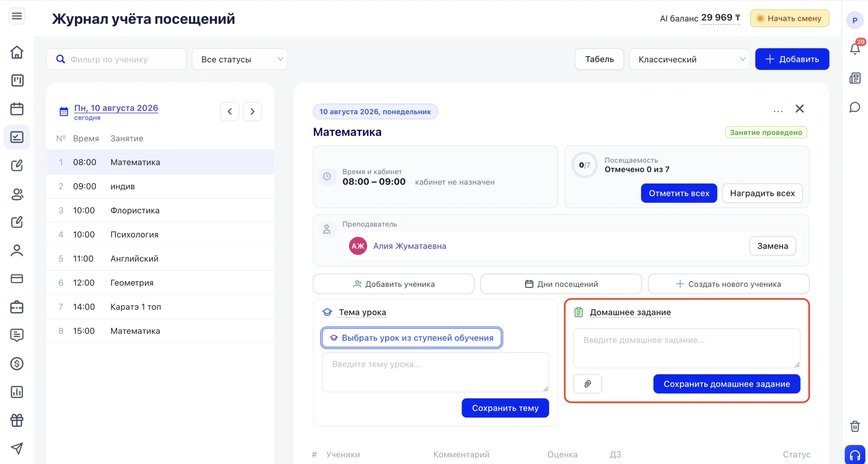Select the 09:00 индив lesson row
Image resolution: width=868 pixels, height=464 pixels.
point(160,186)
